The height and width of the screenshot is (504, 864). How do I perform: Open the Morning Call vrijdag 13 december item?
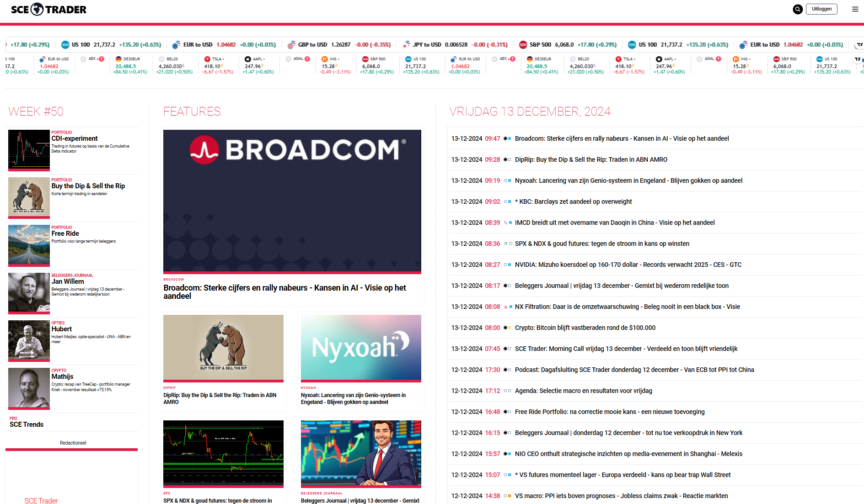click(x=626, y=349)
